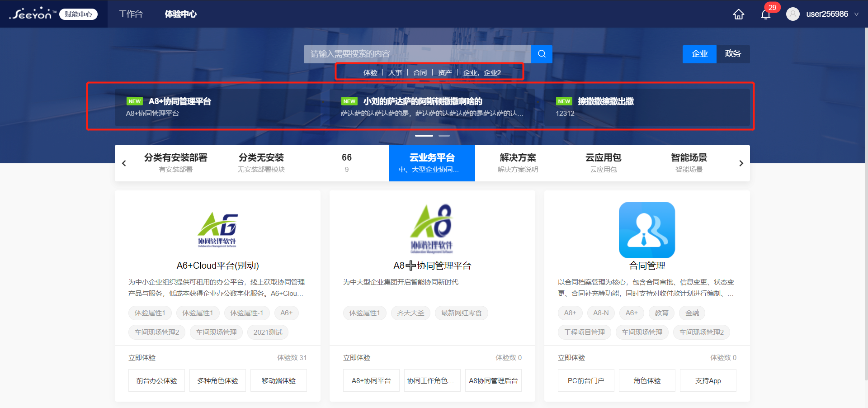Click the search magnifier button
Viewport: 868px width, 408px height.
(x=542, y=54)
